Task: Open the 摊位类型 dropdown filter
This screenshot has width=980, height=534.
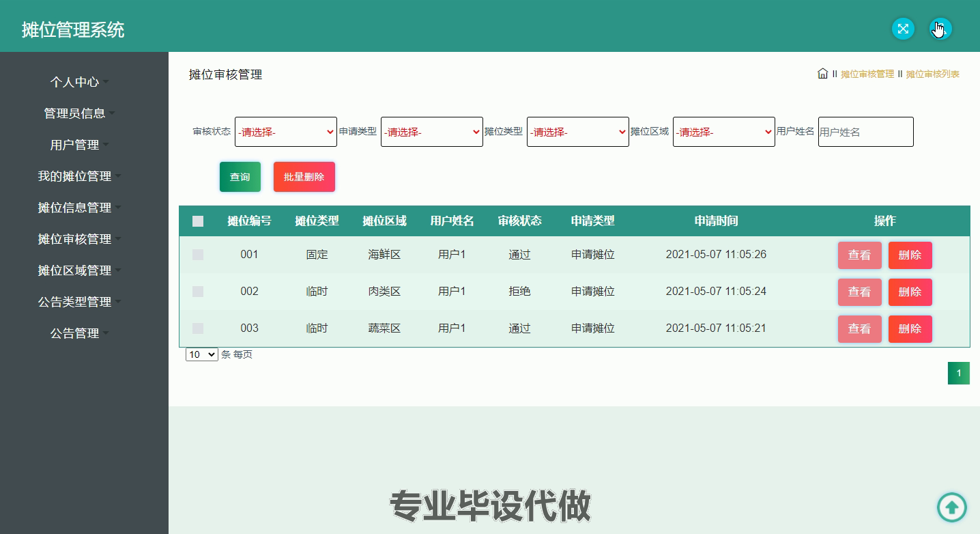Action: pos(578,132)
